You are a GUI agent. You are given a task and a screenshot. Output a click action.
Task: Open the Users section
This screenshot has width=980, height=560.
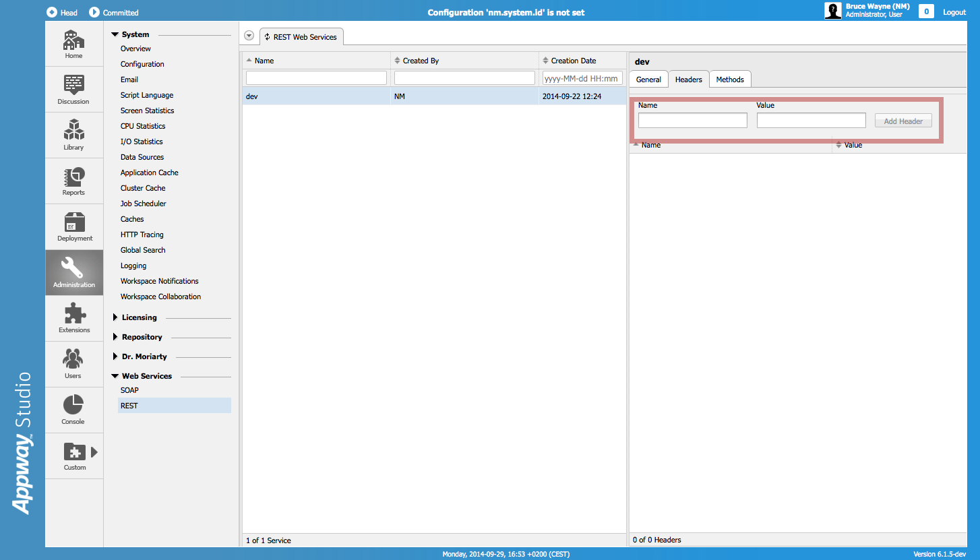coord(74,364)
